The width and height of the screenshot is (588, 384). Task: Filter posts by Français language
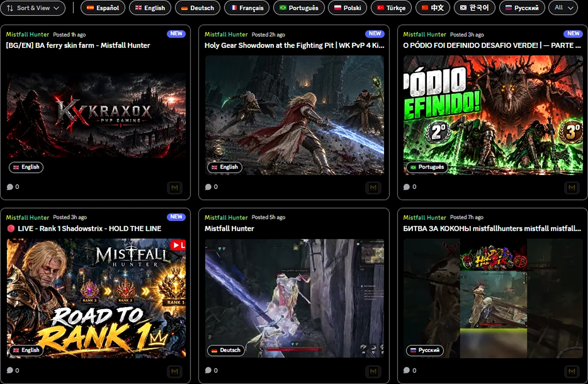point(247,8)
